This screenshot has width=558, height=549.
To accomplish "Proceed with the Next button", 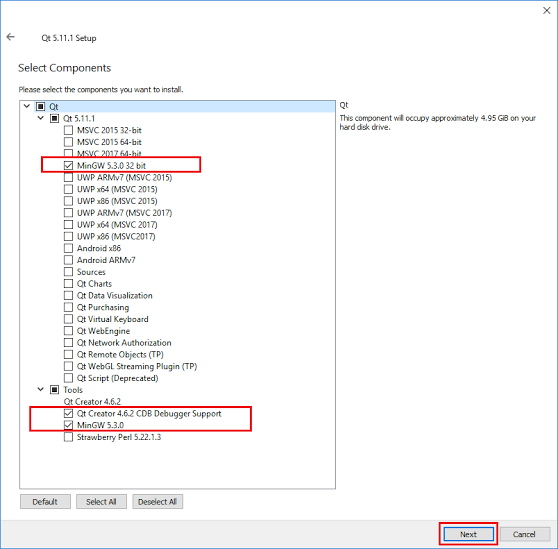I will pos(468,534).
